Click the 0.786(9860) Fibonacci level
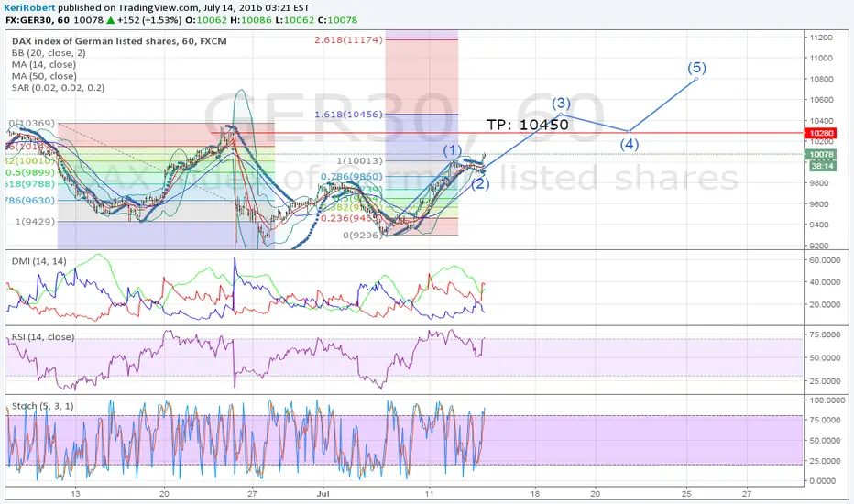The height and width of the screenshot is (504, 854). (x=351, y=177)
